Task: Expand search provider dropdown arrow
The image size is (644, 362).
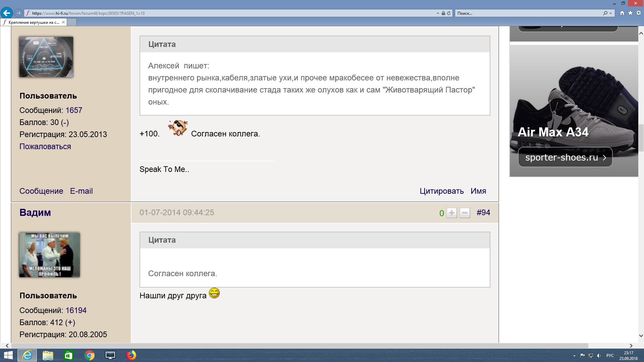Action: [x=611, y=13]
